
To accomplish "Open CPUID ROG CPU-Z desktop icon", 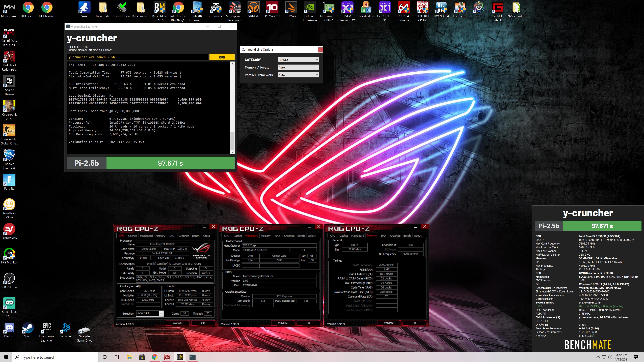I will coord(422,11).
